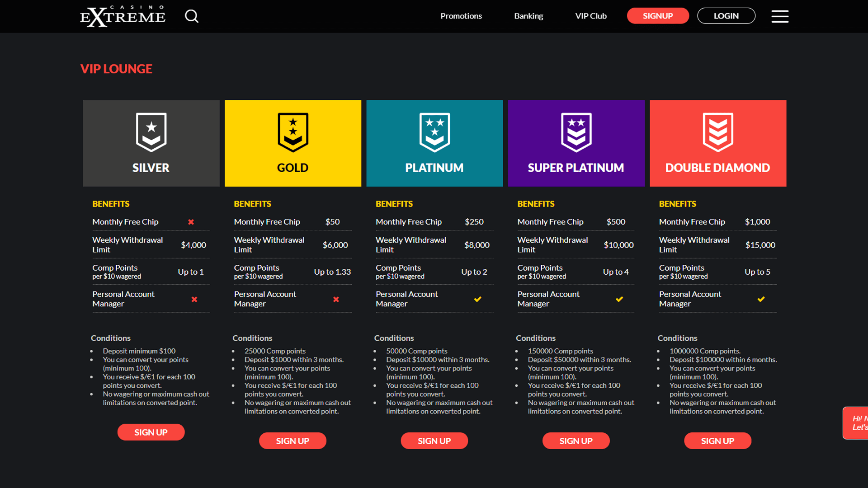
Task: Click SIGN UP under Silver tier
Action: (x=151, y=432)
